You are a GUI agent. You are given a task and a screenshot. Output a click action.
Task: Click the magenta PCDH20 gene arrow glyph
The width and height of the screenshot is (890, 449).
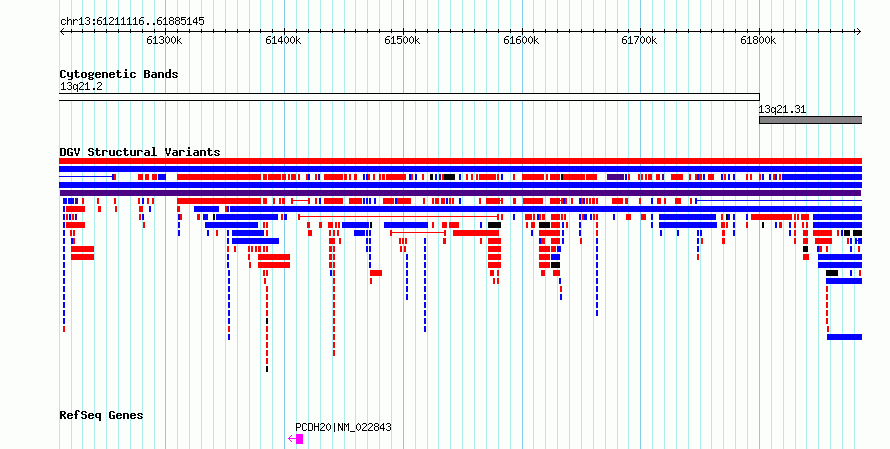click(x=296, y=439)
